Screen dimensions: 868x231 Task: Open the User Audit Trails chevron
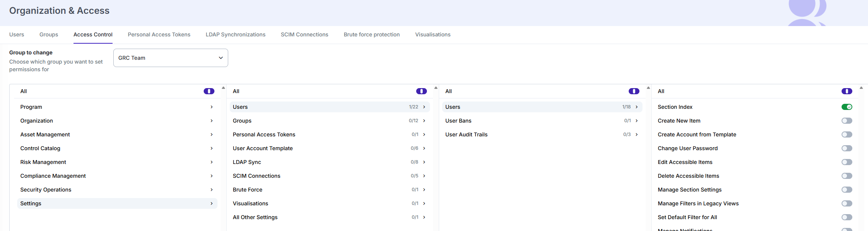(x=637, y=134)
